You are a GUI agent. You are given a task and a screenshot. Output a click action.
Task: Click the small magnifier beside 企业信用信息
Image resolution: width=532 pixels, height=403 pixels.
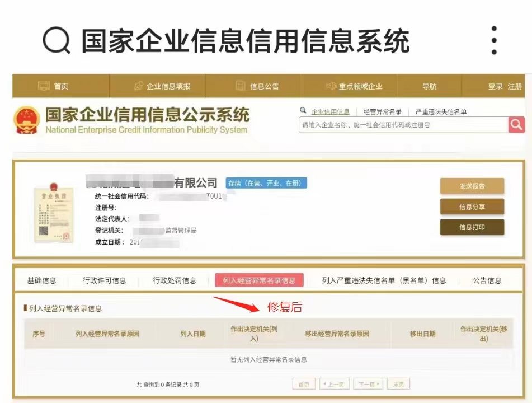click(x=303, y=110)
